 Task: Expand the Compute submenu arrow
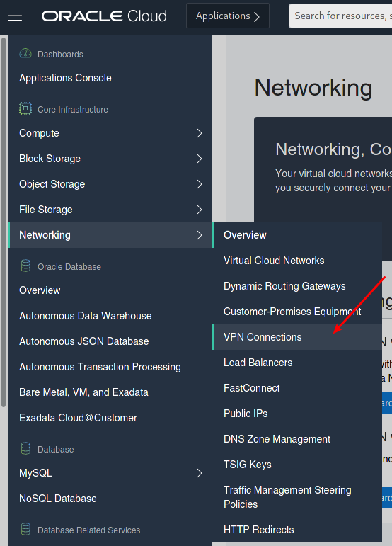[x=200, y=133]
